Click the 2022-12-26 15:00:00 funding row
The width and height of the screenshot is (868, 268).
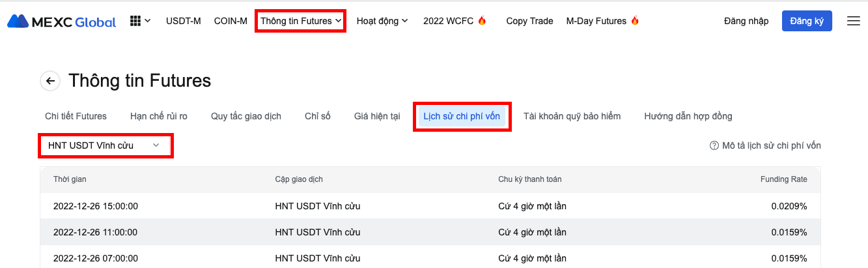[x=430, y=206]
